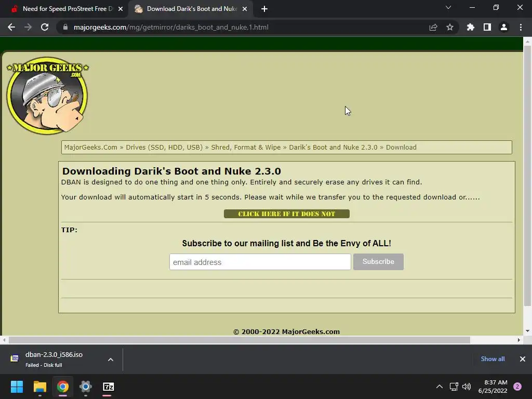
Task: Click the address bar URL
Action: (x=171, y=27)
